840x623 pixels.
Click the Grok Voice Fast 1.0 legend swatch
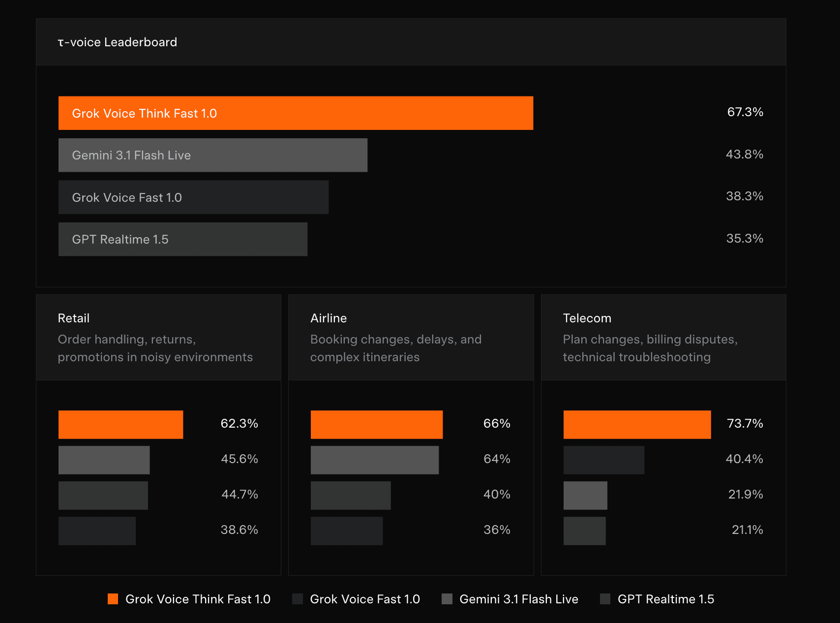(298, 599)
